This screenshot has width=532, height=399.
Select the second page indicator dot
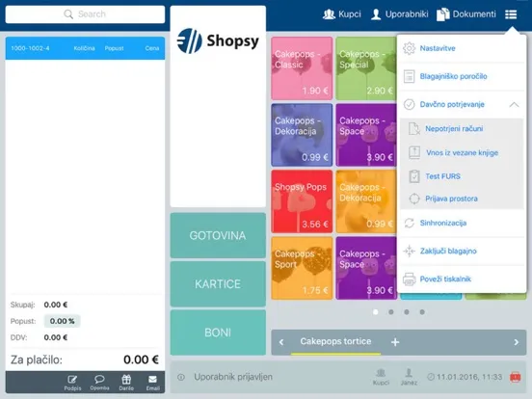pos(391,312)
